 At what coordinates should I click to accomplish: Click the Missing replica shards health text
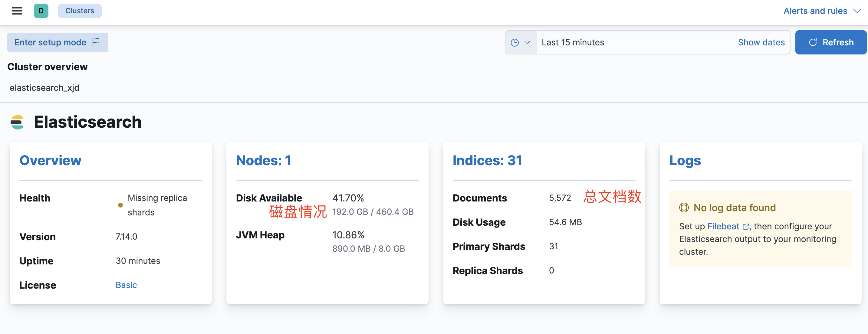157,205
